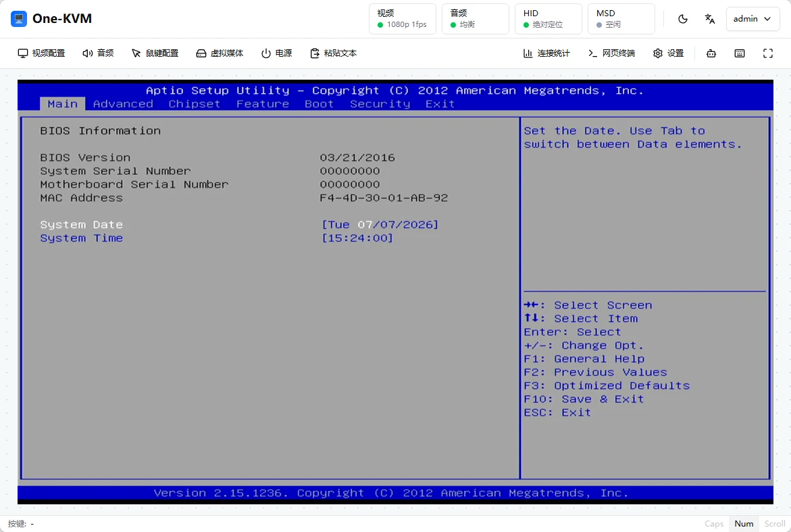Viewport: 791px width, 532px height.
Task: Select the System Date label
Action: click(x=81, y=225)
